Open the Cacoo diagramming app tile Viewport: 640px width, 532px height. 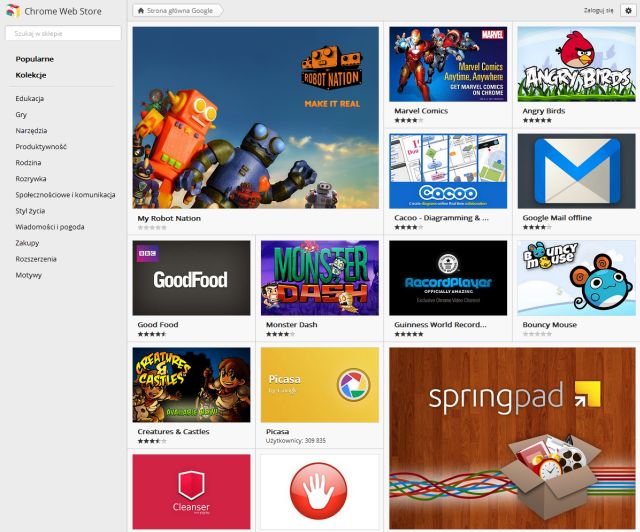point(448,171)
